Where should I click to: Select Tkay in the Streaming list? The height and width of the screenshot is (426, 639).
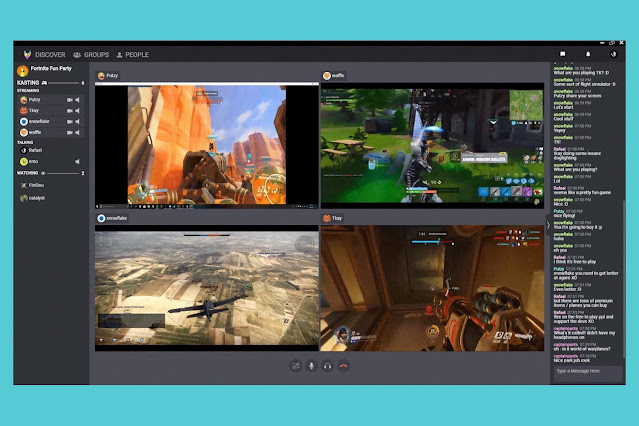(51, 110)
